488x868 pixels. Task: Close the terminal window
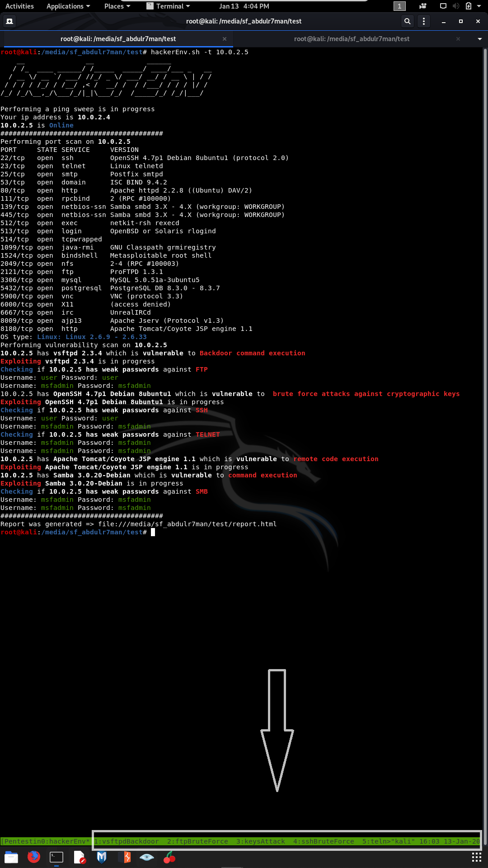(x=478, y=21)
